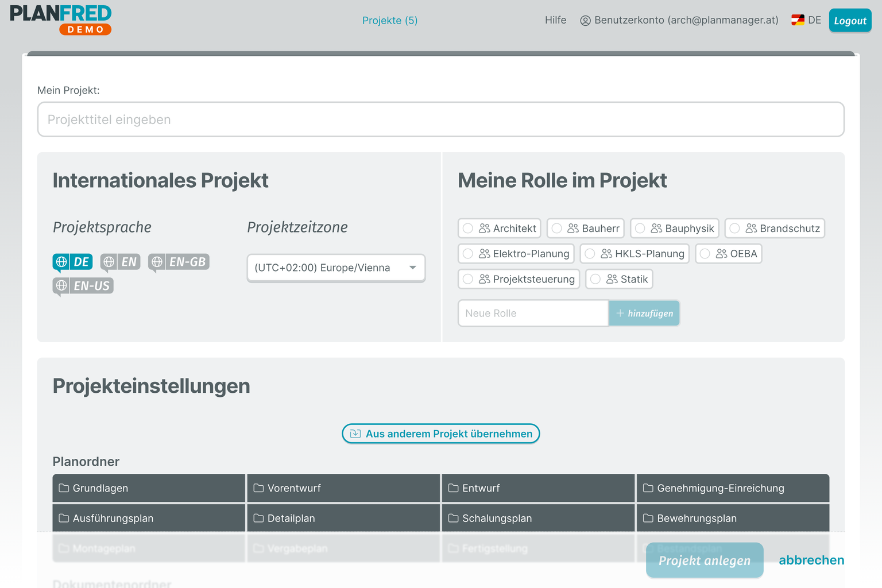Click the people icon beside Projektsteuerung

coord(485,279)
